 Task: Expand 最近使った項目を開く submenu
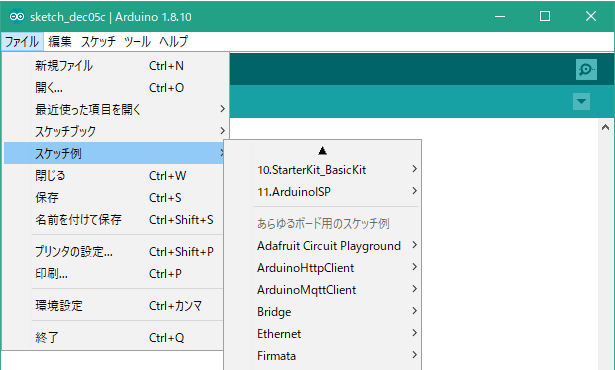pos(114,109)
